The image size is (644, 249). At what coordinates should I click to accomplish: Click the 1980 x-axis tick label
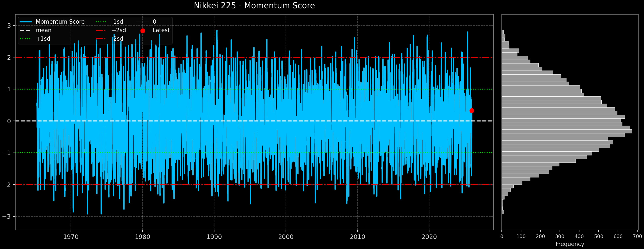tap(143, 237)
